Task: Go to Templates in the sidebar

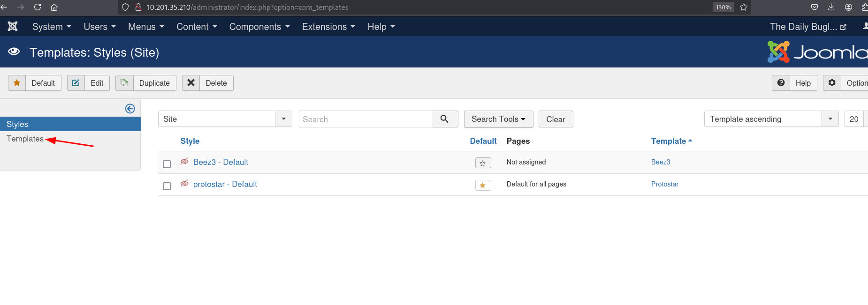Action: point(25,139)
